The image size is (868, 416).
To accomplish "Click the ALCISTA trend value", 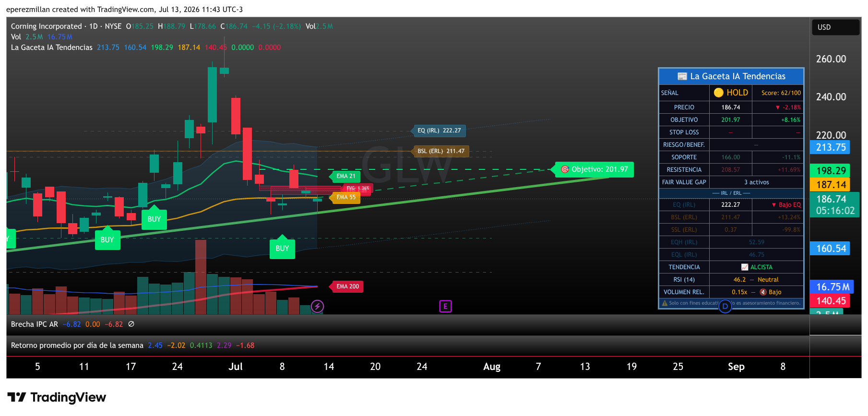I will [x=761, y=267].
